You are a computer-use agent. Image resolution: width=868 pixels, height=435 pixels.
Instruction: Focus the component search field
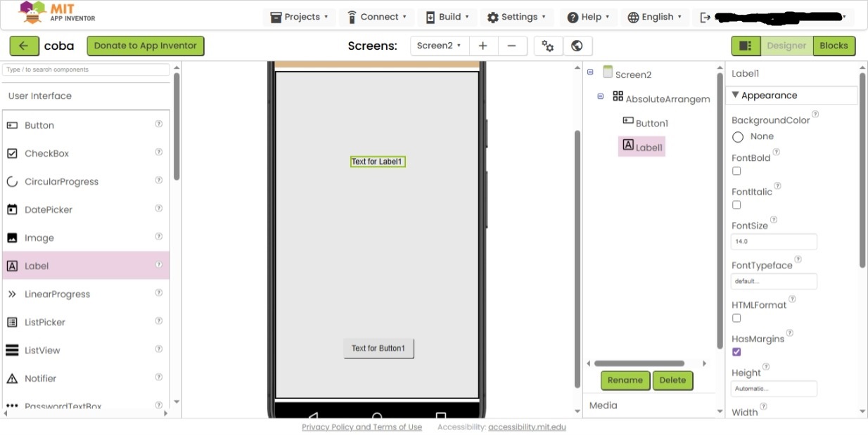pos(86,70)
